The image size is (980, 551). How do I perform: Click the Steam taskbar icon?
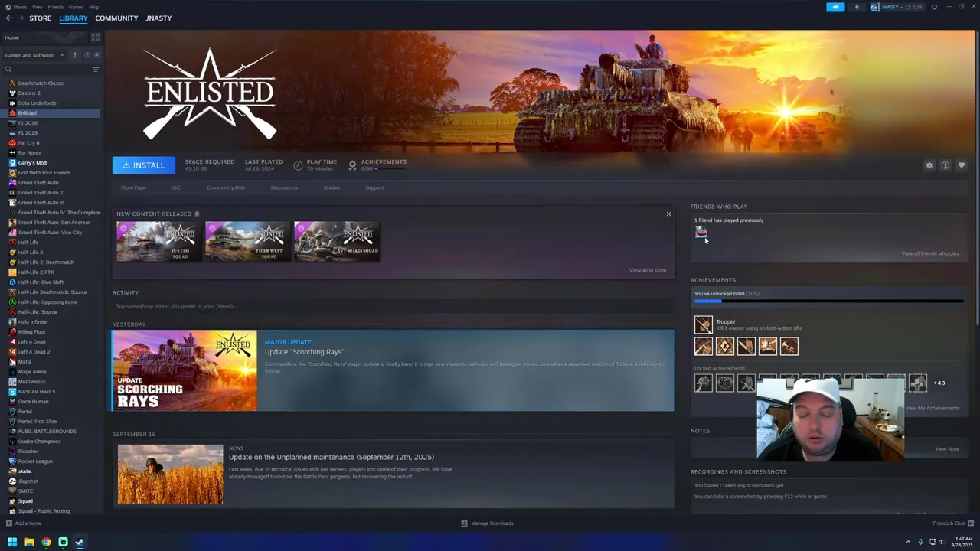(80, 542)
